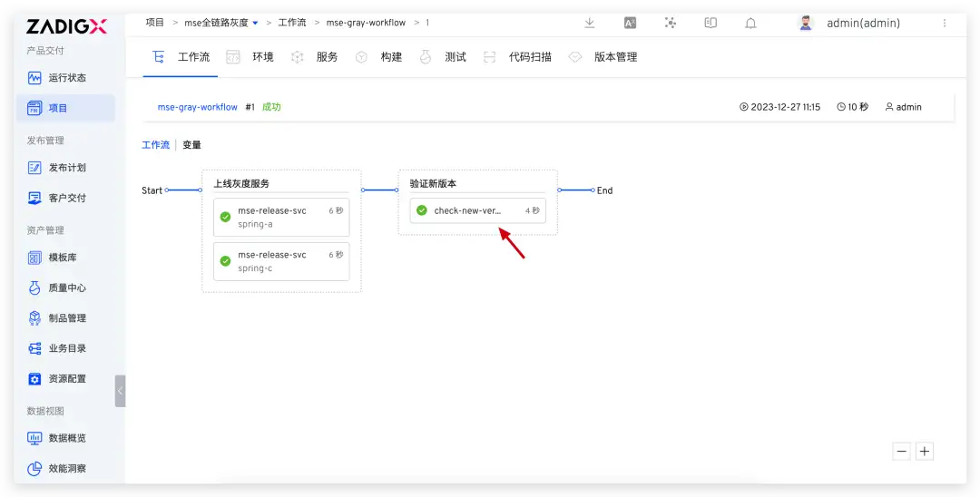Click the download icon in header

click(x=590, y=23)
